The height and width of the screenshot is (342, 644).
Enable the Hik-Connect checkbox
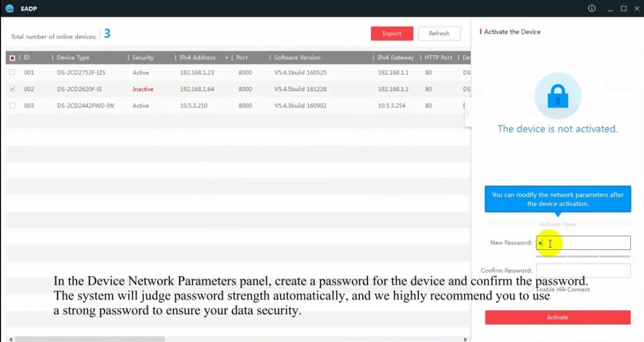(530, 289)
